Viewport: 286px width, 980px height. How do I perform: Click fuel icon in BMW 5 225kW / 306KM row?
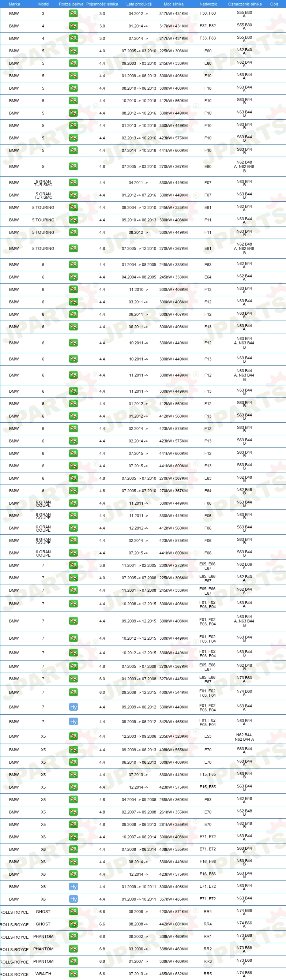74,51
